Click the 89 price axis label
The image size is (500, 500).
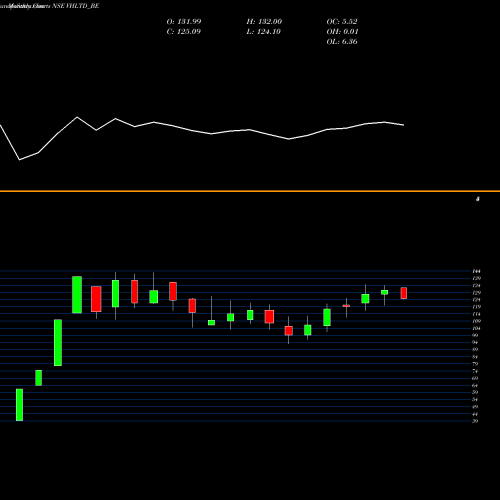pyautogui.click(x=475, y=350)
